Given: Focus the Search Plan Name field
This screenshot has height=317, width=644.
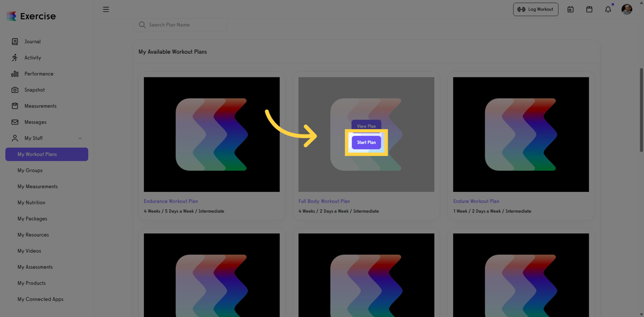Looking at the screenshot, I should pyautogui.click(x=180, y=25).
